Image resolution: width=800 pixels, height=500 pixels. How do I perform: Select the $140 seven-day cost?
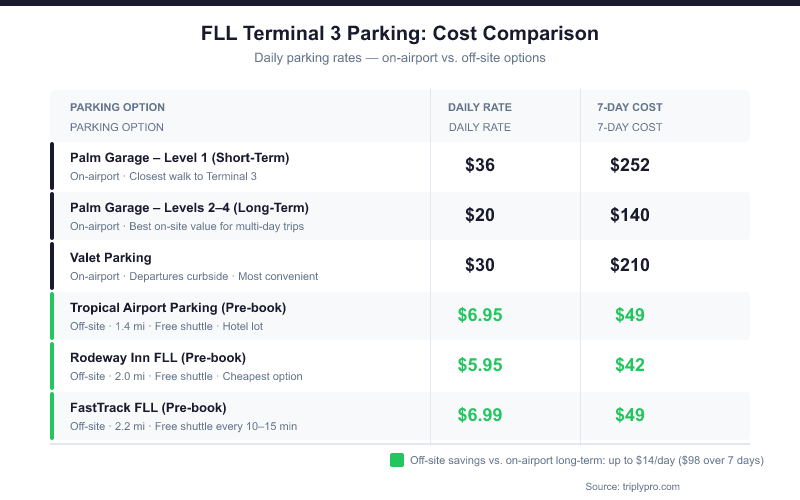[x=630, y=215]
